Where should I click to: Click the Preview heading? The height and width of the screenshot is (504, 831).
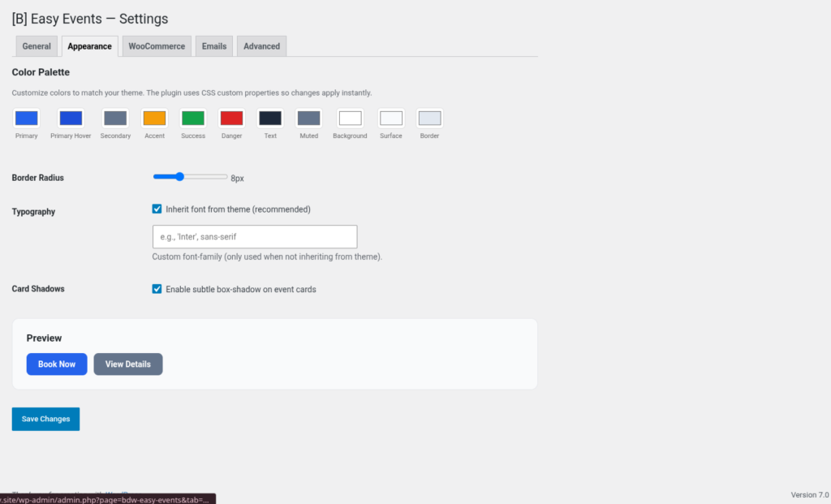pos(44,338)
